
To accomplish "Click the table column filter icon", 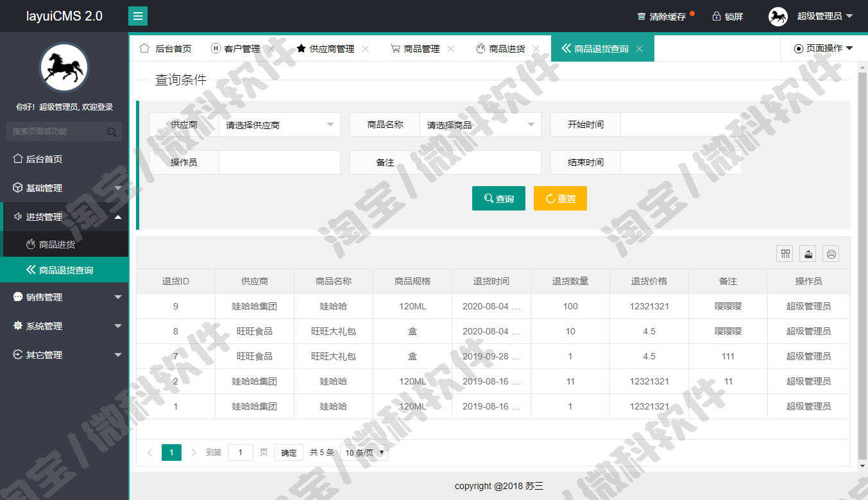I will pos(785,254).
